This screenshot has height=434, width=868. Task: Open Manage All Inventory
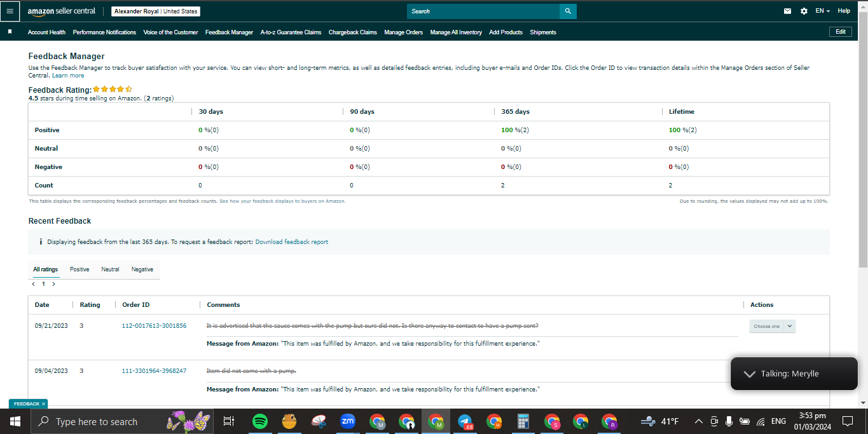(x=456, y=32)
